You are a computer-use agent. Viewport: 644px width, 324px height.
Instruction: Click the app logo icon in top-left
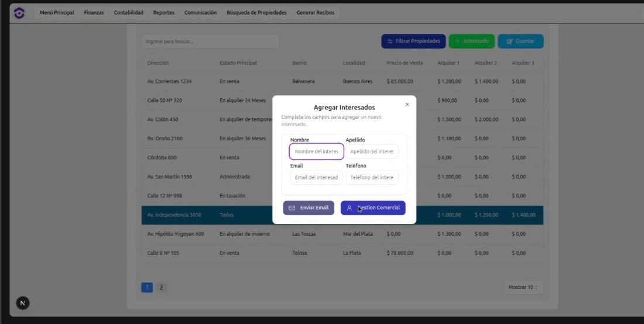[x=19, y=13]
